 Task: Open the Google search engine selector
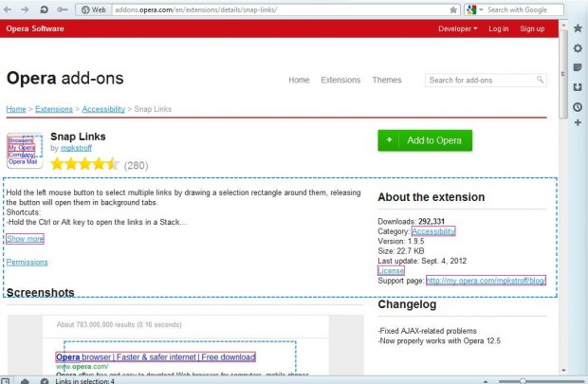click(474, 9)
